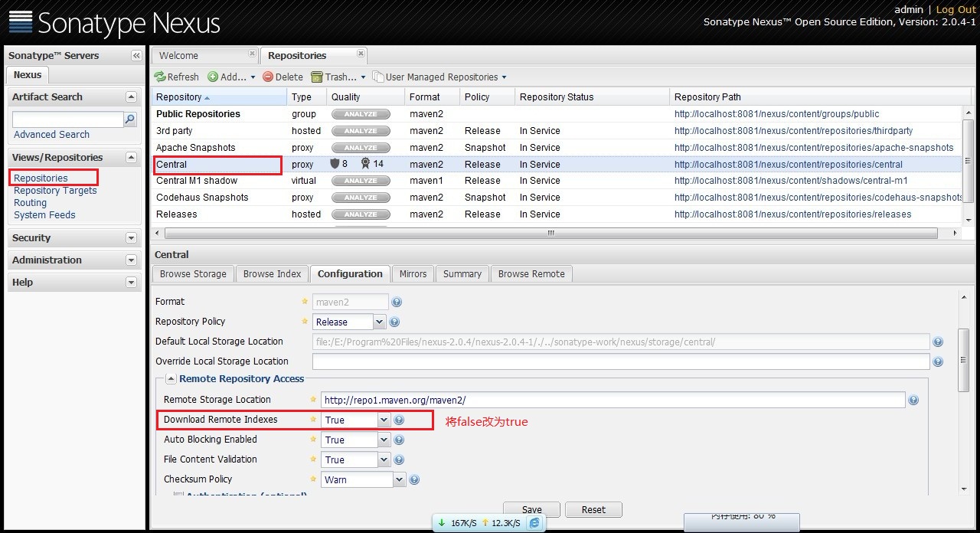Open the Add... dropdown menu
Viewport: 980px width, 533px height.
[232, 77]
